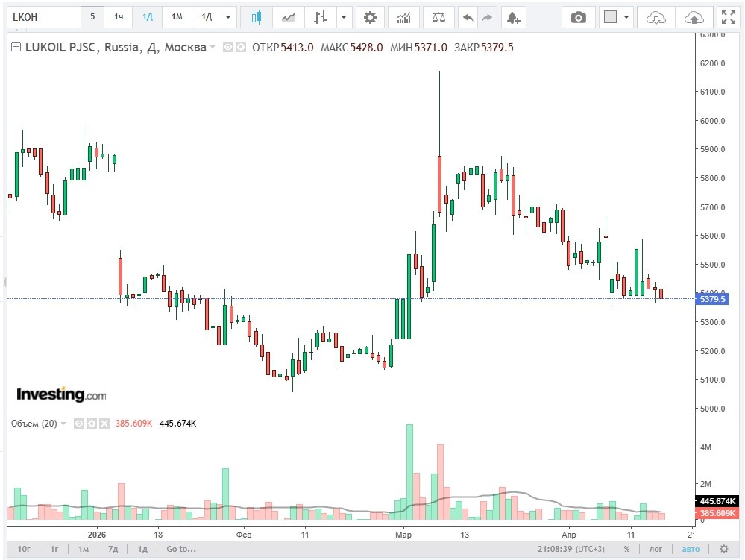The width and height of the screenshot is (745, 560).
Task: Switch to the Area chart style icon
Action: 289,18
